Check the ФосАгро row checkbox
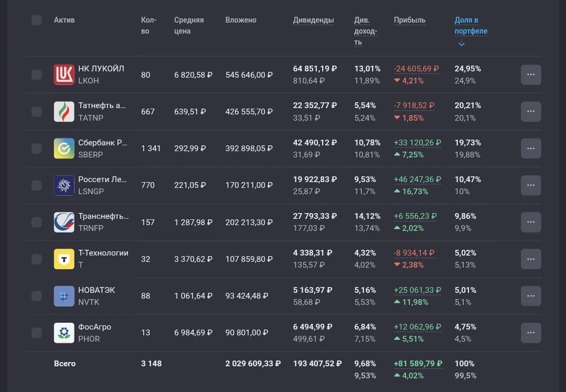The height and width of the screenshot is (392, 566). 37,333
